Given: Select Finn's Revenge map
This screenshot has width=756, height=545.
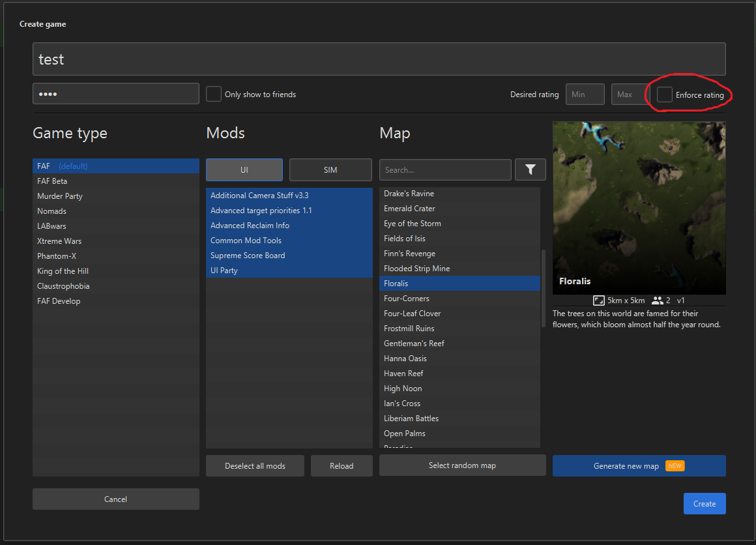Looking at the screenshot, I should 459,253.
